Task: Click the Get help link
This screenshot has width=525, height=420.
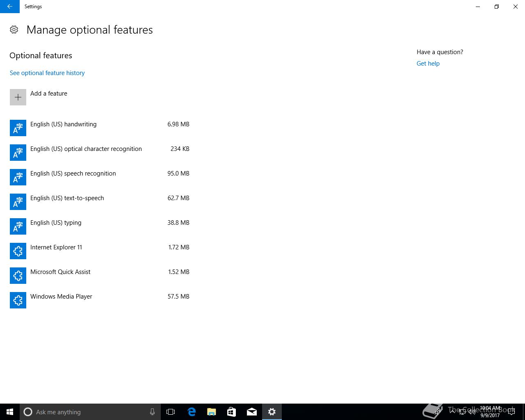Action: pos(428,64)
